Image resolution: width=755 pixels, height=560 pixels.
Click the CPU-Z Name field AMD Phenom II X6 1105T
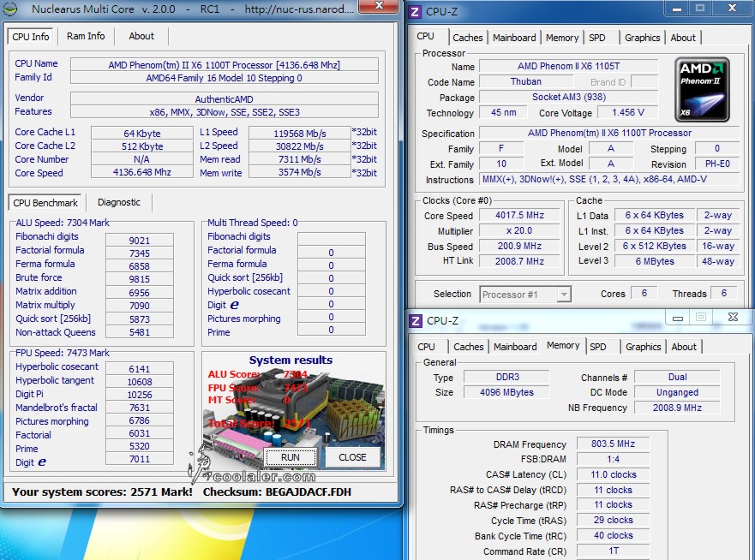569,67
